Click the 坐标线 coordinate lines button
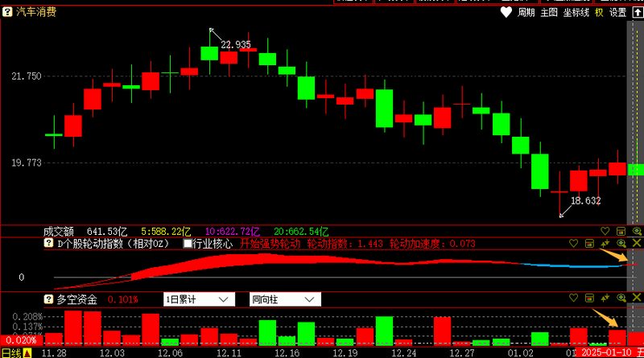The image size is (644, 358). coord(576,12)
